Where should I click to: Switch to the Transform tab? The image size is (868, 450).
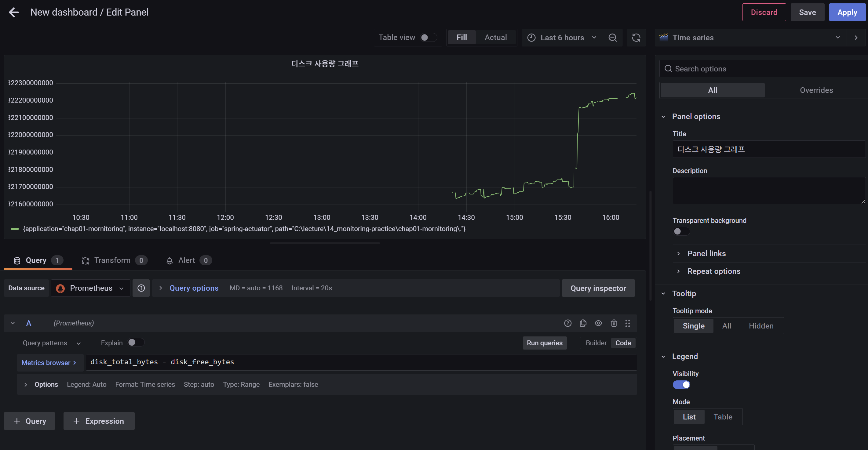tap(112, 260)
